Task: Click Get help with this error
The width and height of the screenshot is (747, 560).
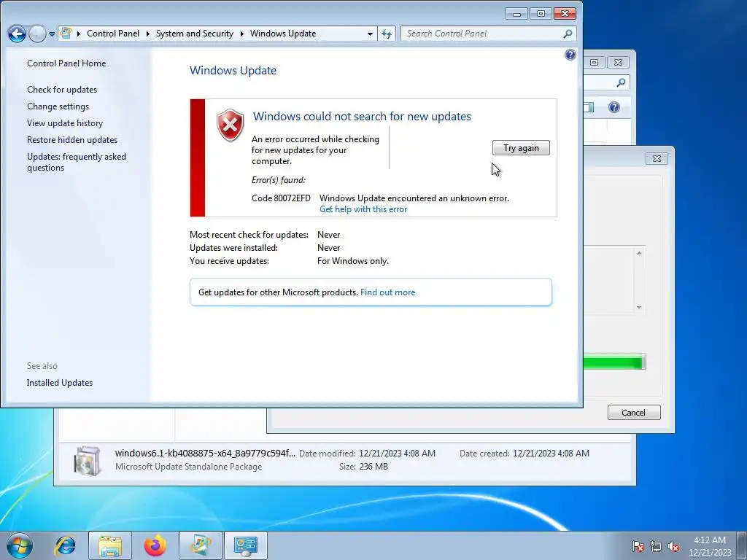Action: click(363, 209)
